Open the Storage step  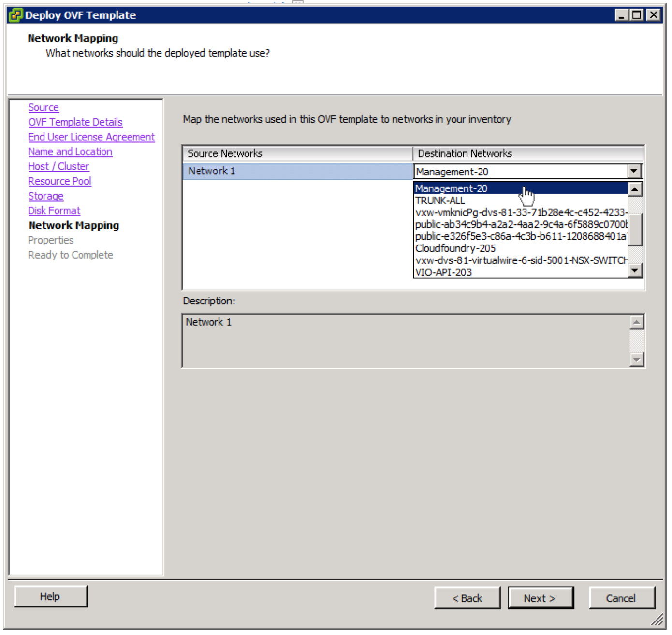click(46, 196)
